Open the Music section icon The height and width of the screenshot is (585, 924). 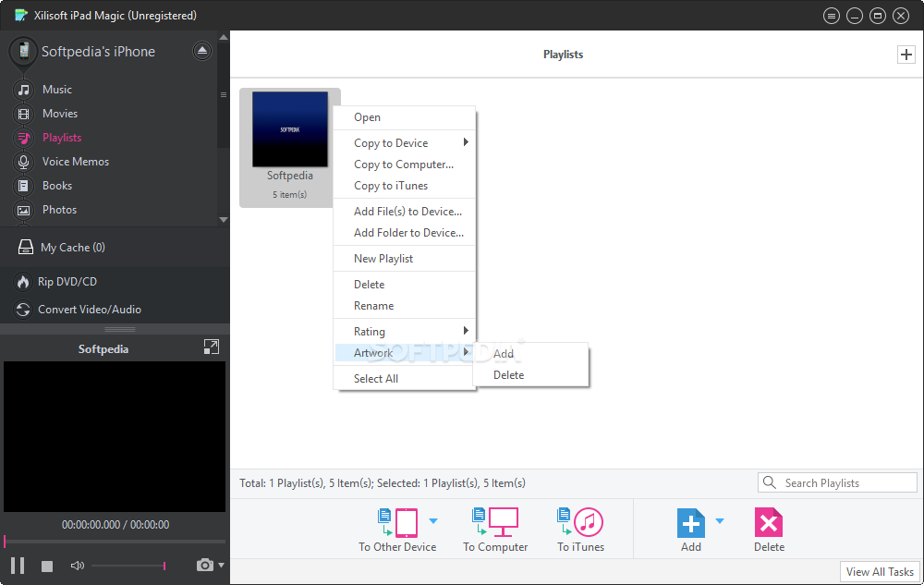coord(24,90)
